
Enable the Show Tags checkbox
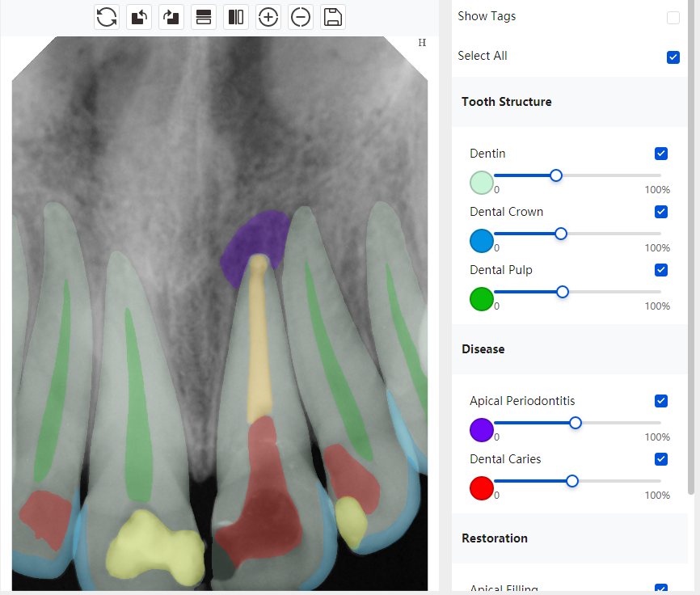tap(673, 18)
